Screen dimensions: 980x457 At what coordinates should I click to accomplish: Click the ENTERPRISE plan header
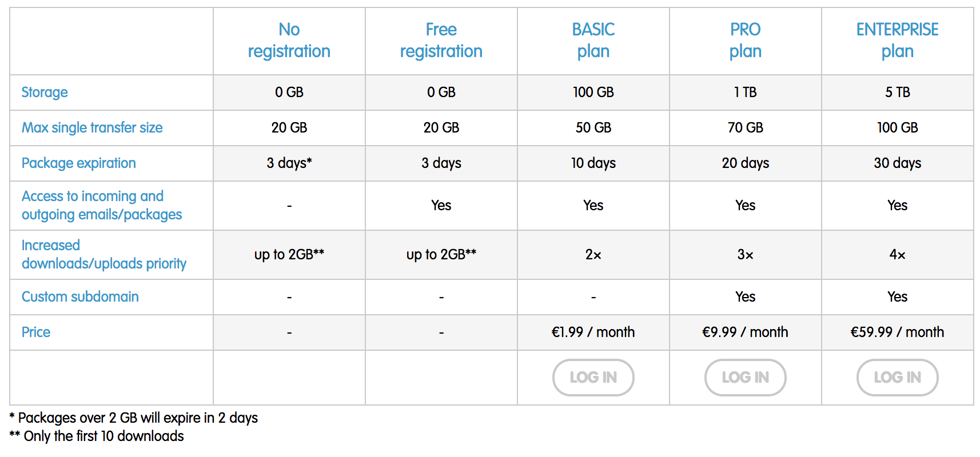coord(898,41)
